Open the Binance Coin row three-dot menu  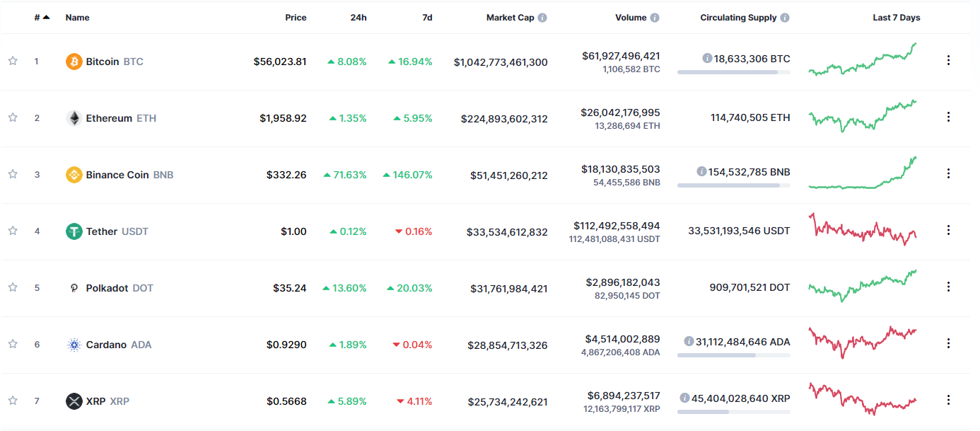[x=948, y=174]
